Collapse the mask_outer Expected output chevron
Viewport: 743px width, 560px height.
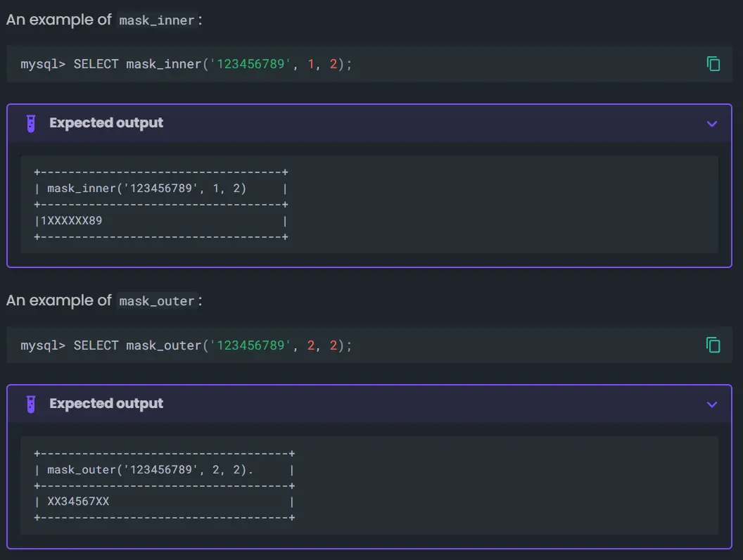711,405
